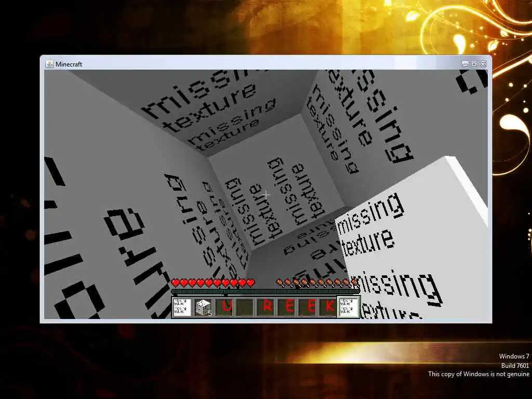The height and width of the screenshot is (399, 532).
Task: Click the green experience bar above the hotbar
Action: 265,291
